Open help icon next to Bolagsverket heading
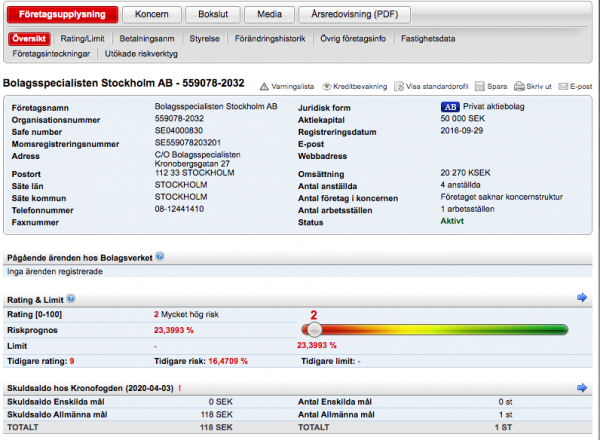Viewport: 600px width, 440px height. point(160,257)
